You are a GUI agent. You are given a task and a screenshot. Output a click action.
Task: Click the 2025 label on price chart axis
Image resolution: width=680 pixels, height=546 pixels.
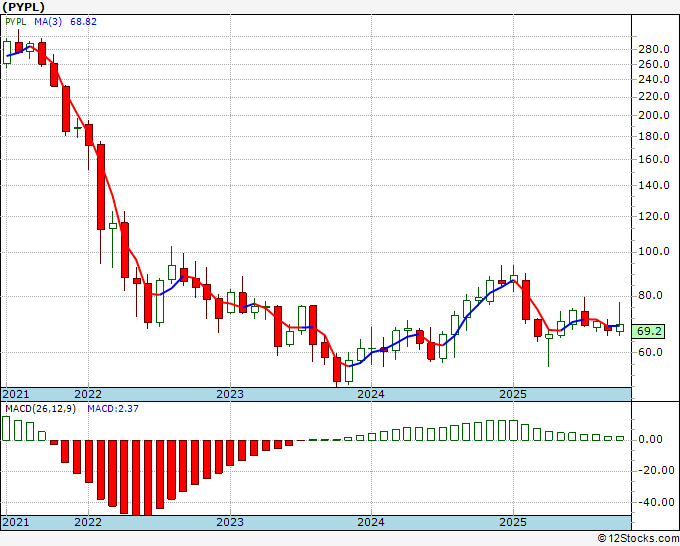click(513, 394)
